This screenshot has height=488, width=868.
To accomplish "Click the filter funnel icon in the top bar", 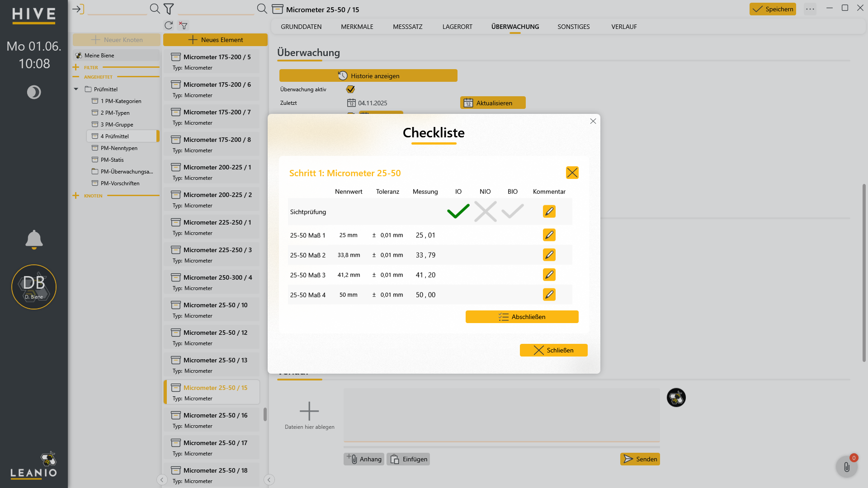I will (x=169, y=9).
